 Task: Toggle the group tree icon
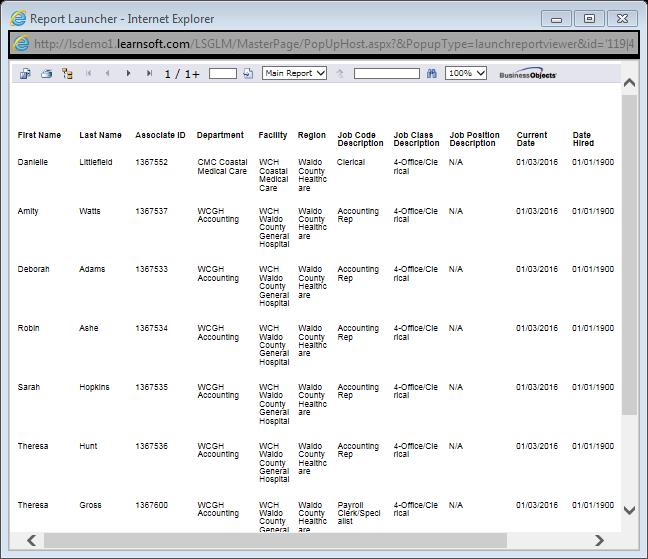pos(67,74)
